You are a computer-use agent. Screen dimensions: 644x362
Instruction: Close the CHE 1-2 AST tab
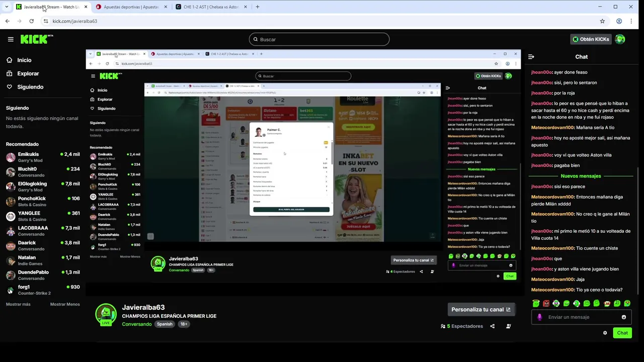tap(246, 7)
